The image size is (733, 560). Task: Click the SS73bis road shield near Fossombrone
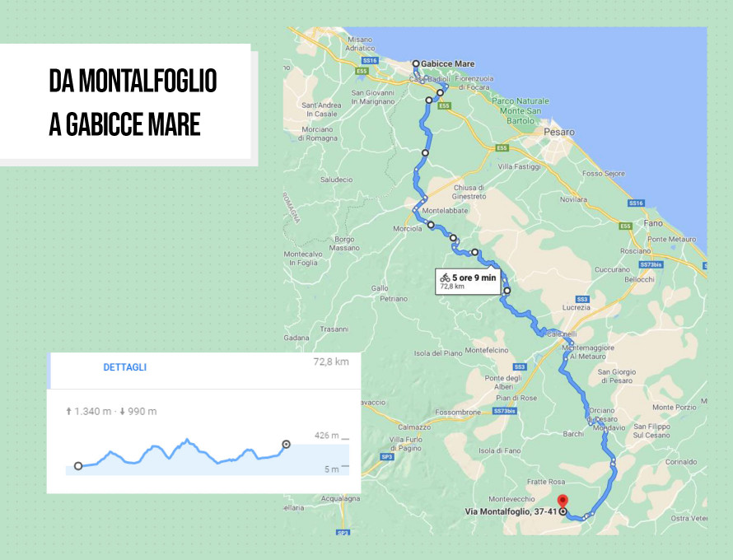click(x=504, y=410)
